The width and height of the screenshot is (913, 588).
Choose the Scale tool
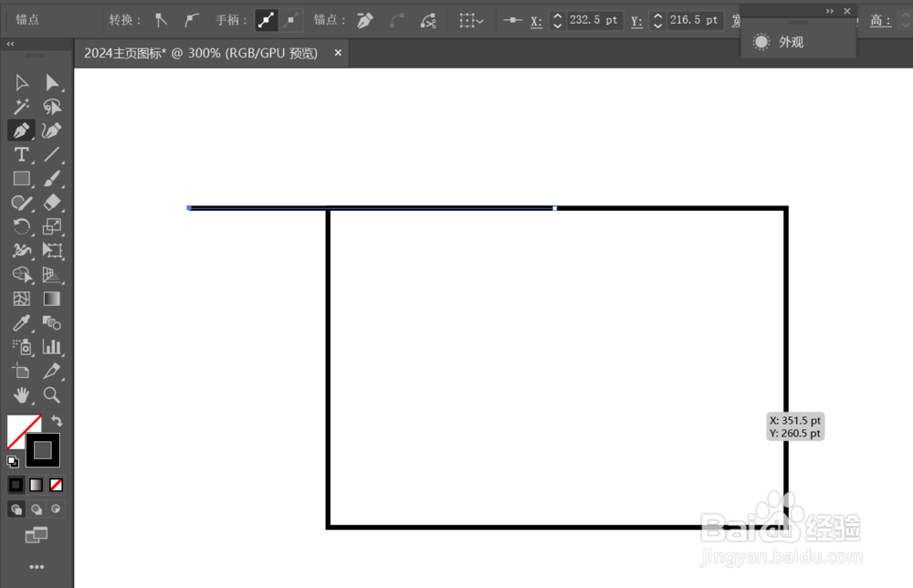(x=52, y=226)
